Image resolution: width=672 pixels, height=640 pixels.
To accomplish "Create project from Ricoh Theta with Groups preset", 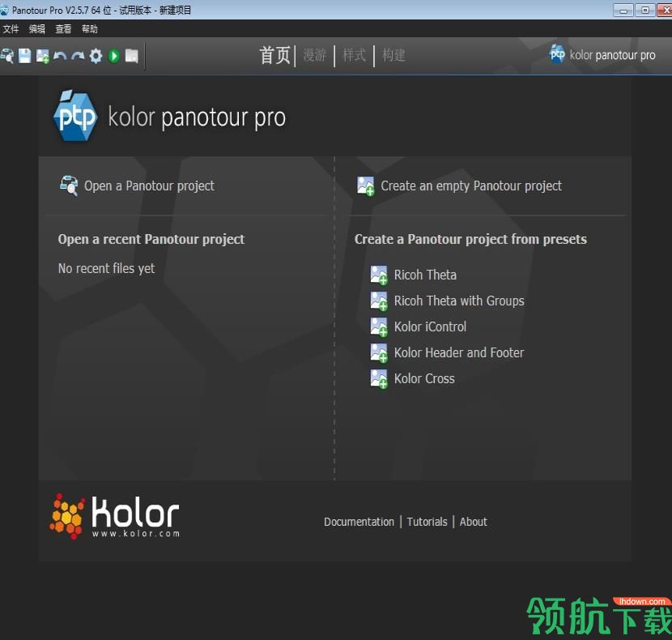I will [459, 301].
